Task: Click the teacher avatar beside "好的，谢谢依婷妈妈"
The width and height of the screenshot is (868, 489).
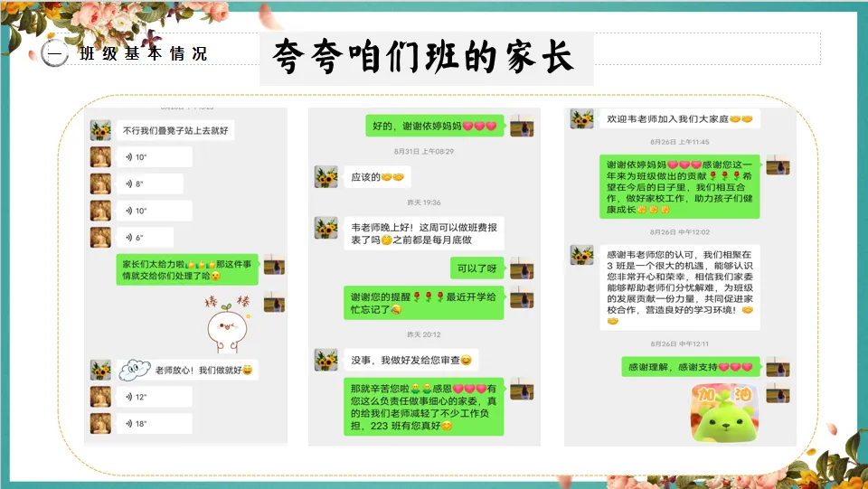Action: click(522, 127)
